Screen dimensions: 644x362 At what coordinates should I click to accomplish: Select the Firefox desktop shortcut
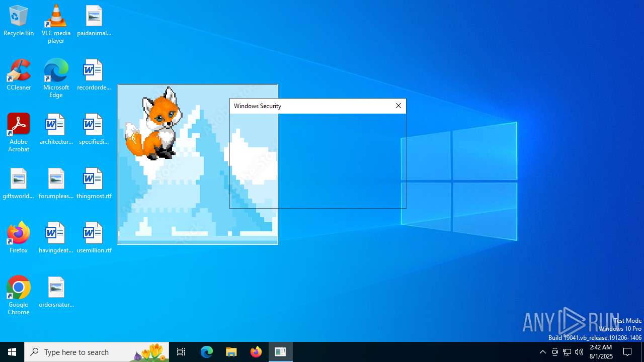[x=19, y=238]
